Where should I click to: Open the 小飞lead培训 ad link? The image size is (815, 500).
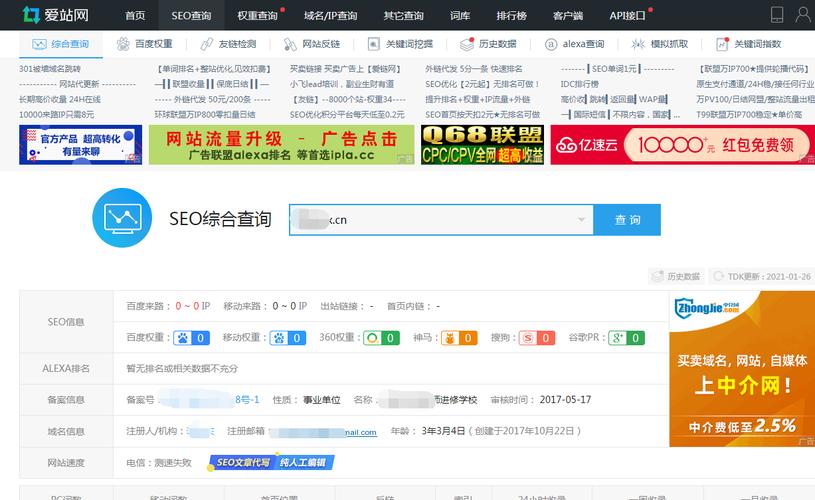pyautogui.click(x=342, y=84)
